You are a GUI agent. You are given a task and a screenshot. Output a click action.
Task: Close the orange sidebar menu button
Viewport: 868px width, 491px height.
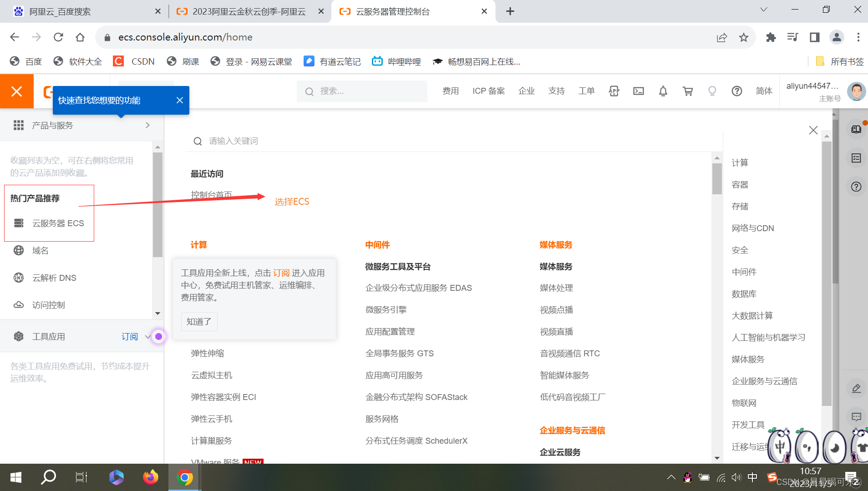click(17, 91)
